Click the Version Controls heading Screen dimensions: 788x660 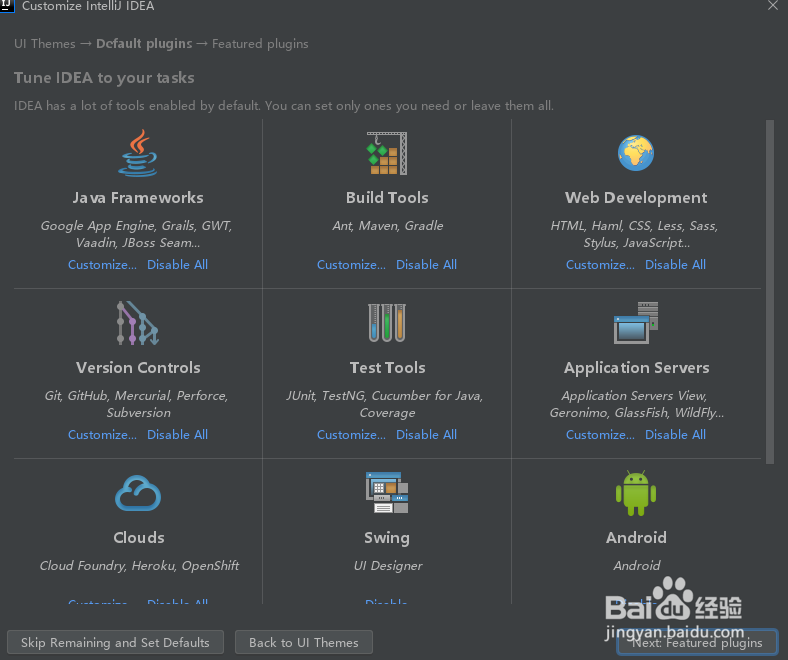click(138, 367)
